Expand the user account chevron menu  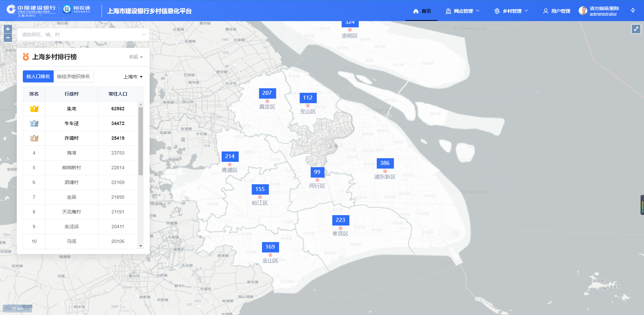(x=633, y=11)
